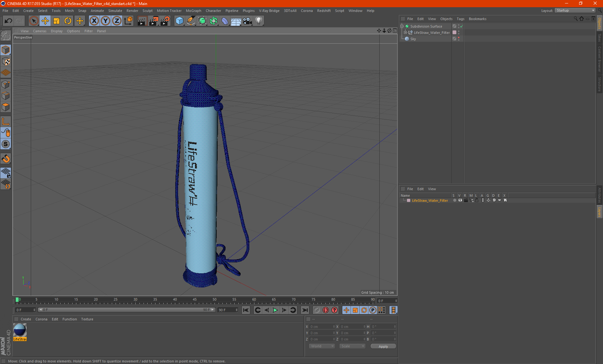
Task: Click LifeStraw_Water_Filter layer color swatch in Layers
Action: (409, 201)
